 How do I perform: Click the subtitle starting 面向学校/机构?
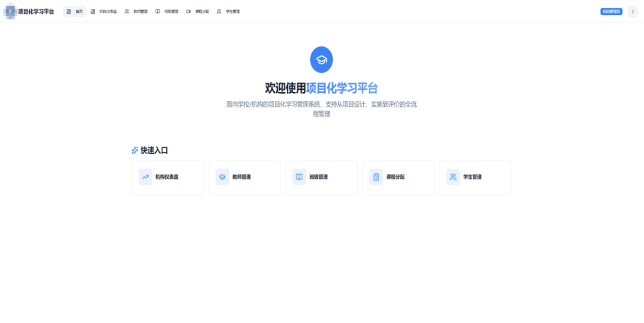pos(321,109)
